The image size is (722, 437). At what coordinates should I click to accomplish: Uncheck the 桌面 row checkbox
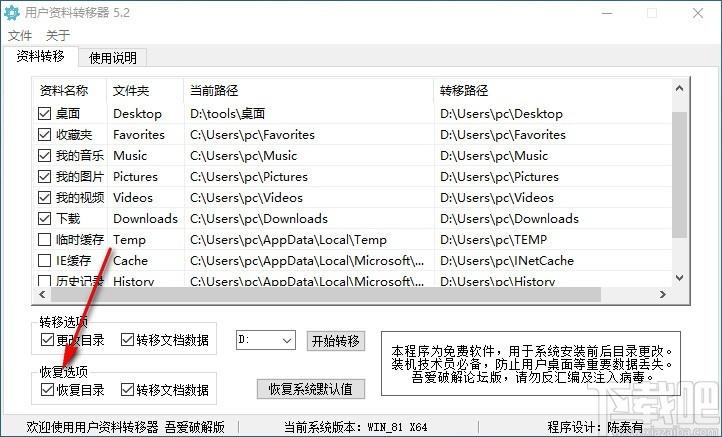pyautogui.click(x=44, y=113)
